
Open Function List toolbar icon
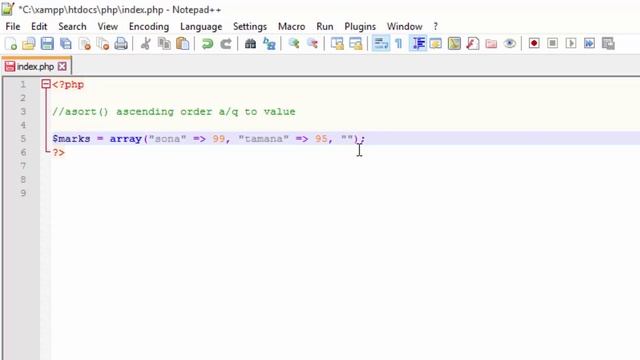473,43
